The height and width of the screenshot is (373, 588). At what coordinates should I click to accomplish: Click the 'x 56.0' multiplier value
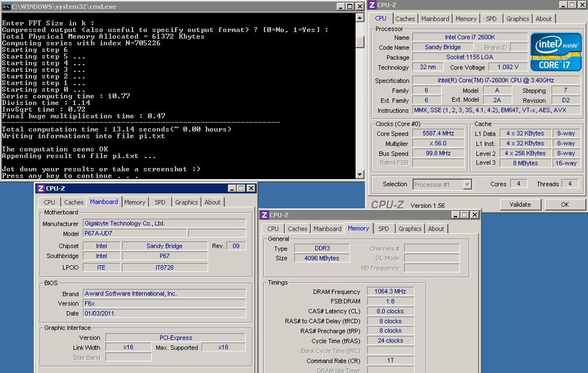coord(438,143)
